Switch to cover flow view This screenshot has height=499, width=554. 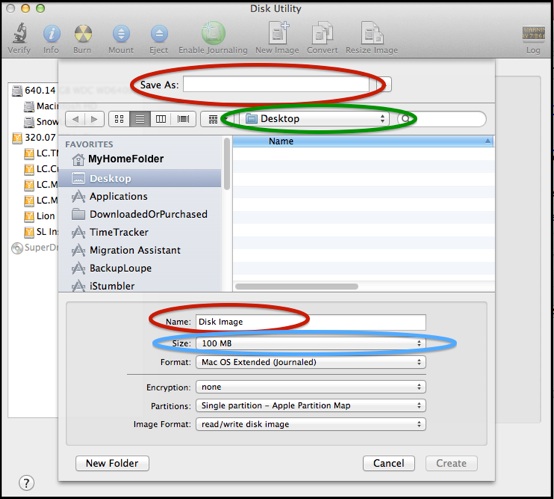[x=183, y=119]
